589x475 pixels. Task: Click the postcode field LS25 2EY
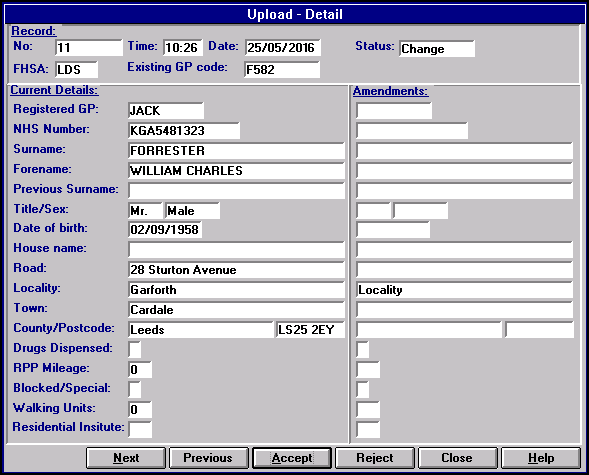pyautogui.click(x=310, y=330)
